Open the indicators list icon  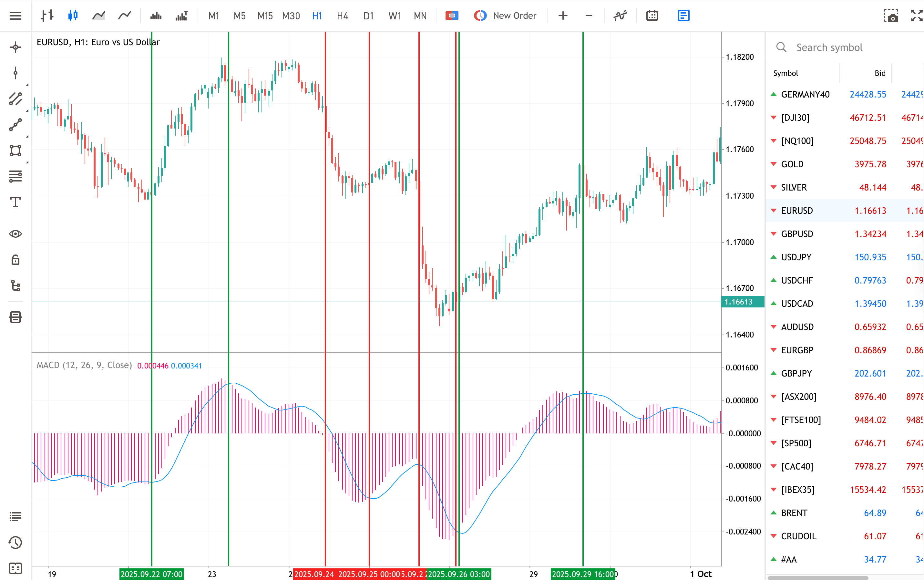point(620,16)
